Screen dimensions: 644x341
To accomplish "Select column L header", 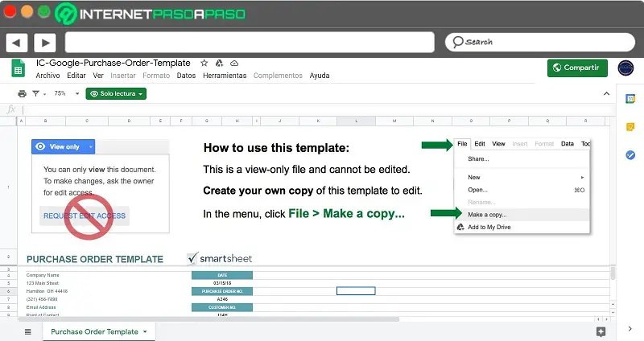I will tap(356, 121).
